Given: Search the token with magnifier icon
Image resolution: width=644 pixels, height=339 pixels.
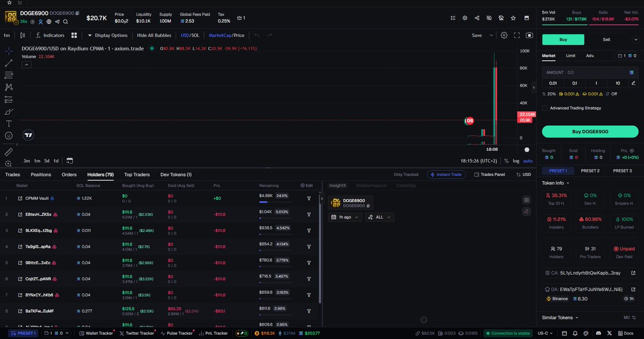Looking at the screenshot, I should [65, 22].
